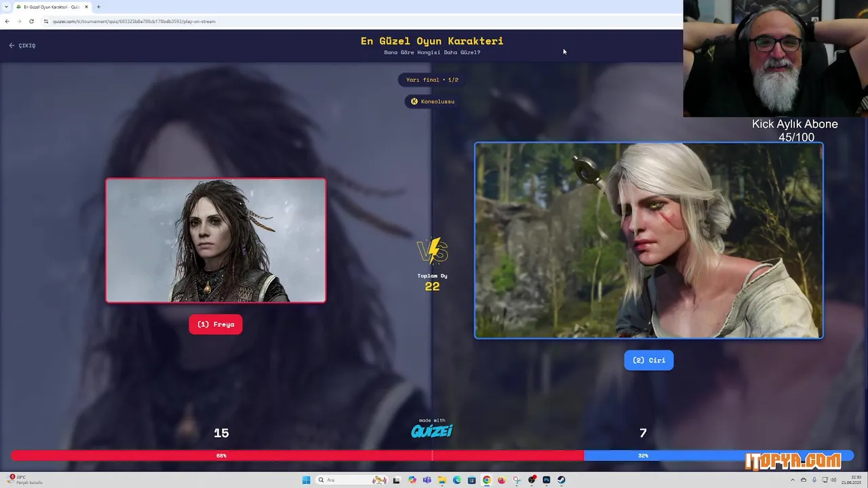Vote for (2) Ciri button
This screenshot has height=488, width=868.
pos(649,360)
